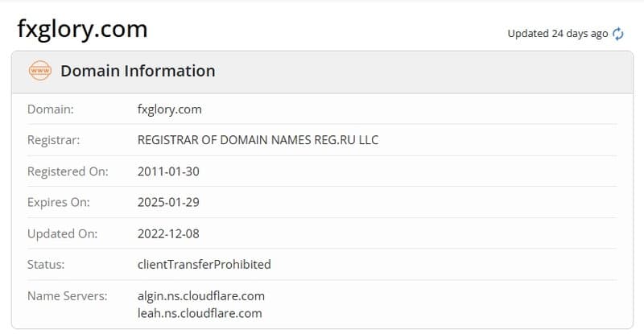Click the Domain Information panel header

138,71
